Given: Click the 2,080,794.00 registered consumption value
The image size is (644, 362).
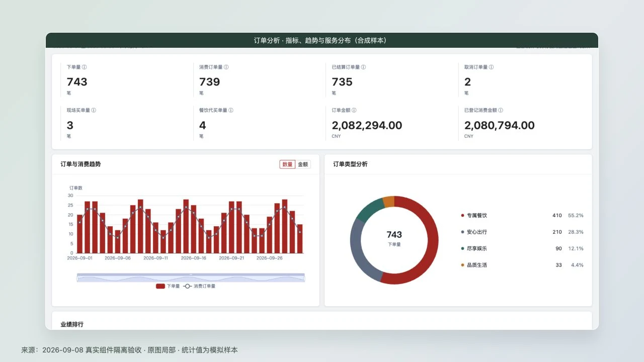Looking at the screenshot, I should pos(500,125).
